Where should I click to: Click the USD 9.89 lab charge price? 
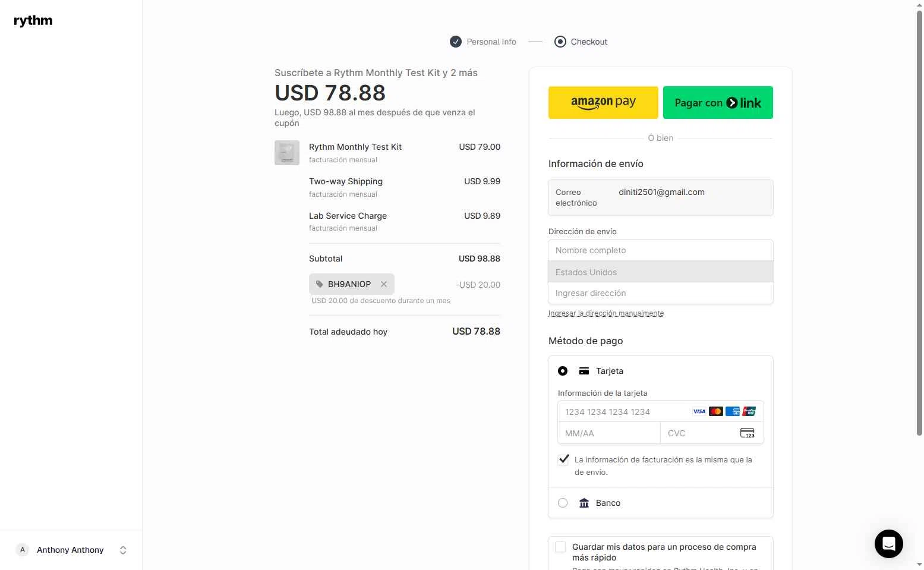tap(482, 216)
